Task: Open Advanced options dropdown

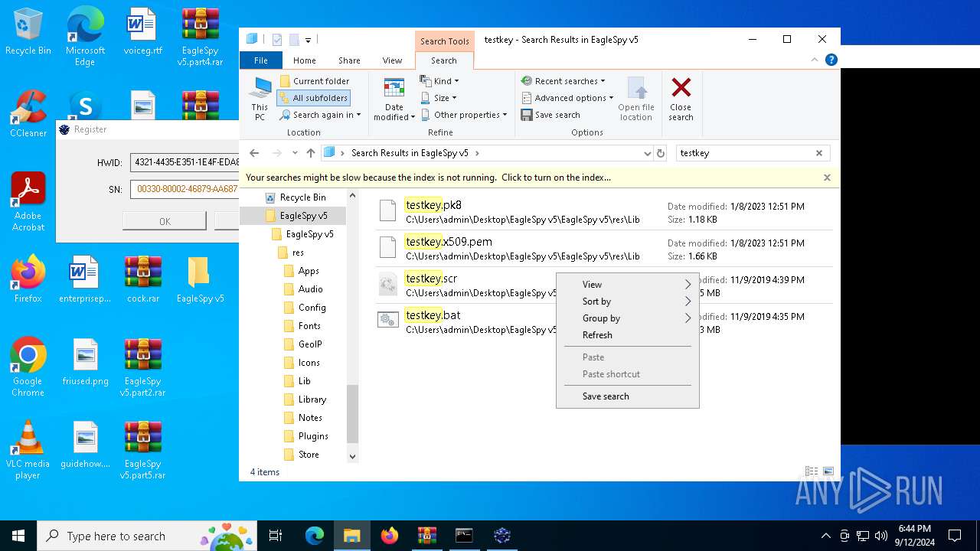Action: point(567,98)
